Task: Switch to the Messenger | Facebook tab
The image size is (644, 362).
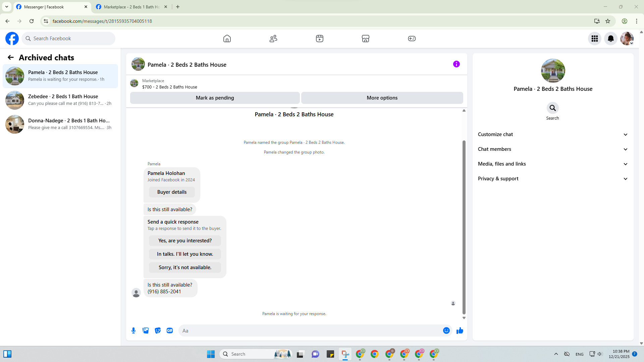Action: [x=52, y=7]
